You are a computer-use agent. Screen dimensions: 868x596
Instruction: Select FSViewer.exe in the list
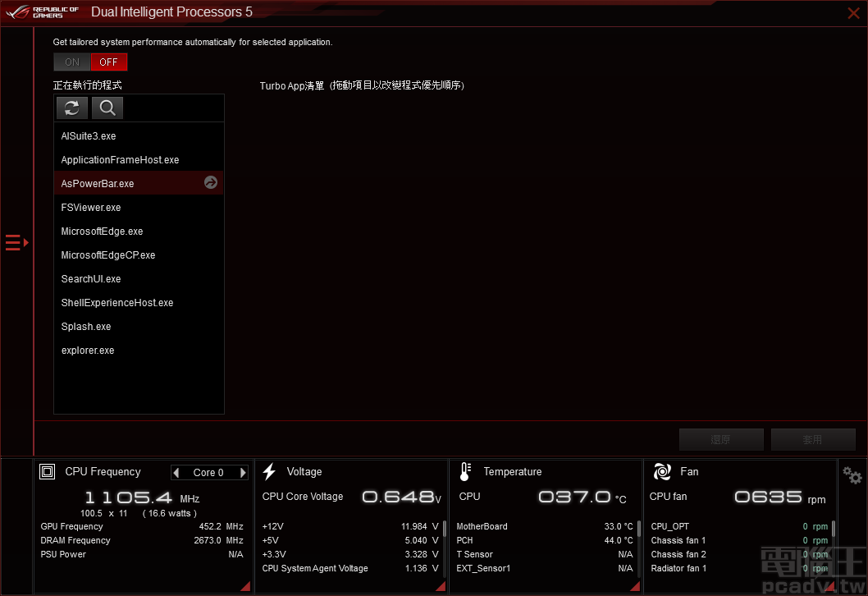(139, 207)
